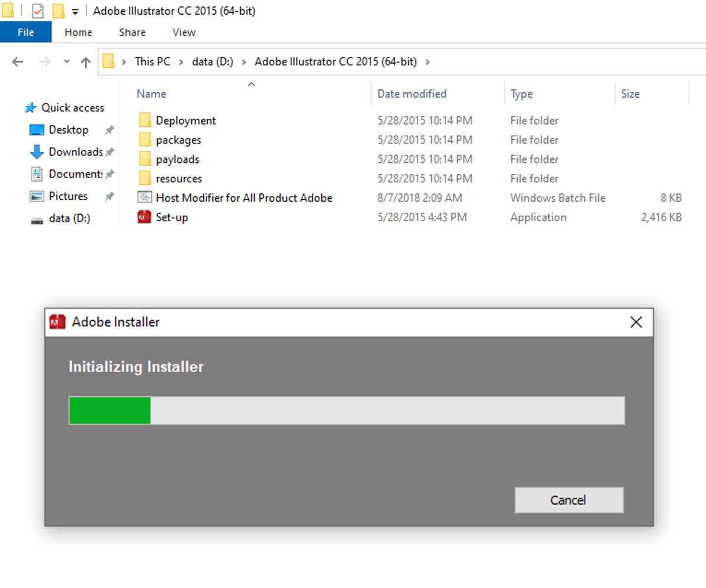This screenshot has height=588, width=706.
Task: Select the Quick access tree item
Action: 64,108
